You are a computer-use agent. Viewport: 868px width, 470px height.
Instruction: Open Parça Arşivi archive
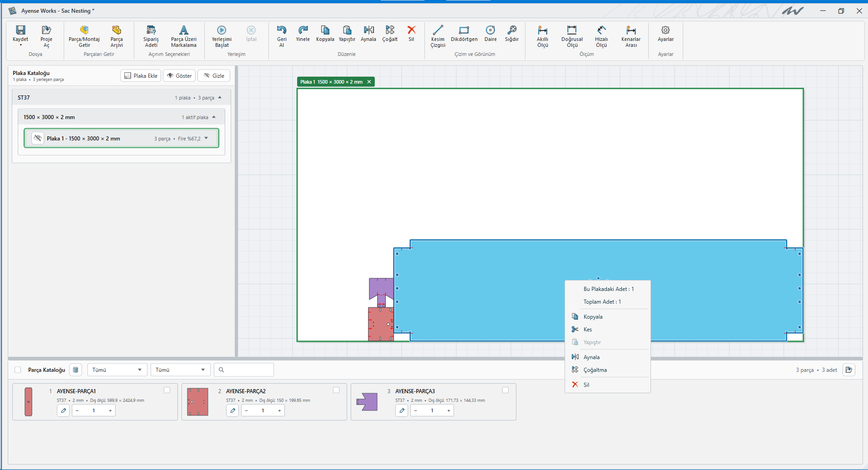[116, 36]
